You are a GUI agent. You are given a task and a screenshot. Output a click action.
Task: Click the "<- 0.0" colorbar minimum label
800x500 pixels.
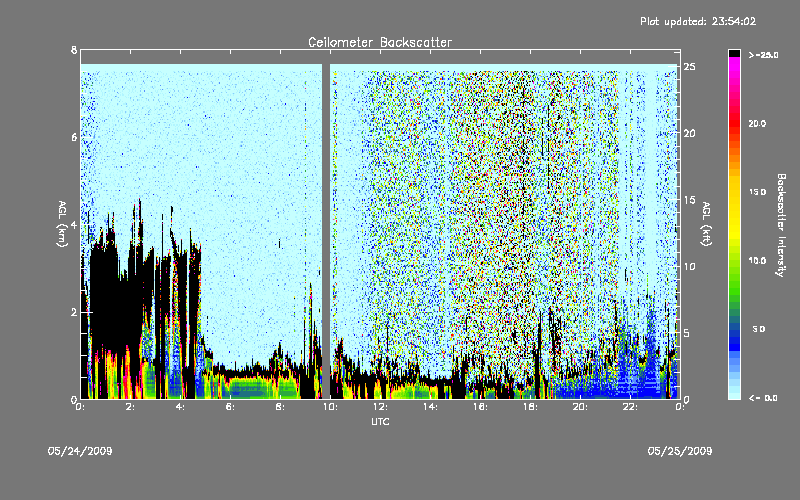(x=763, y=398)
